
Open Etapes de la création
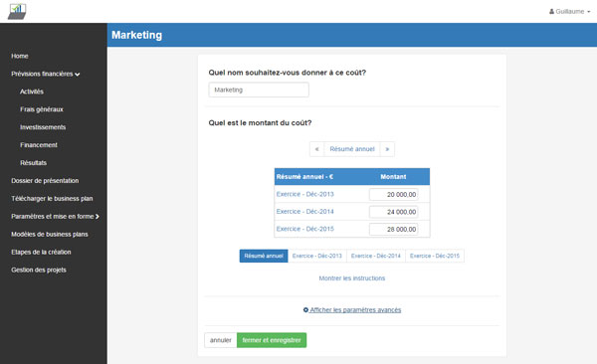point(41,252)
